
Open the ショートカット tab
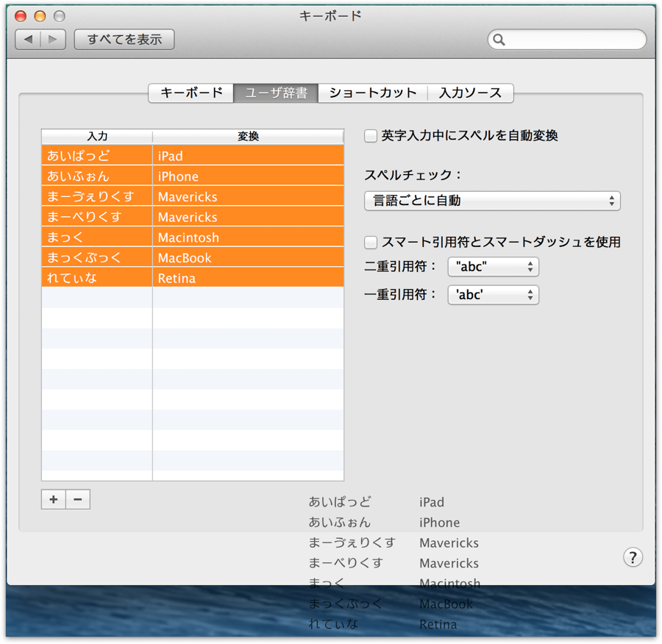(x=373, y=93)
